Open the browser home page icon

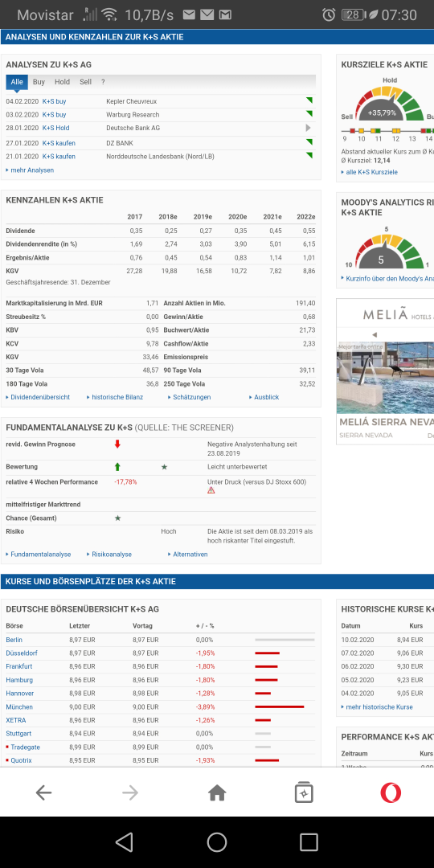[x=217, y=793]
